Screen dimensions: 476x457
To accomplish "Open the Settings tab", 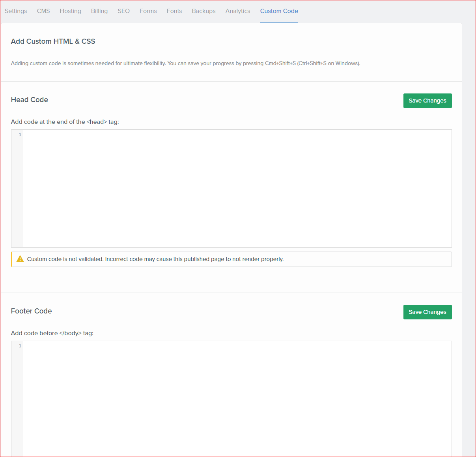I will 16,11.
